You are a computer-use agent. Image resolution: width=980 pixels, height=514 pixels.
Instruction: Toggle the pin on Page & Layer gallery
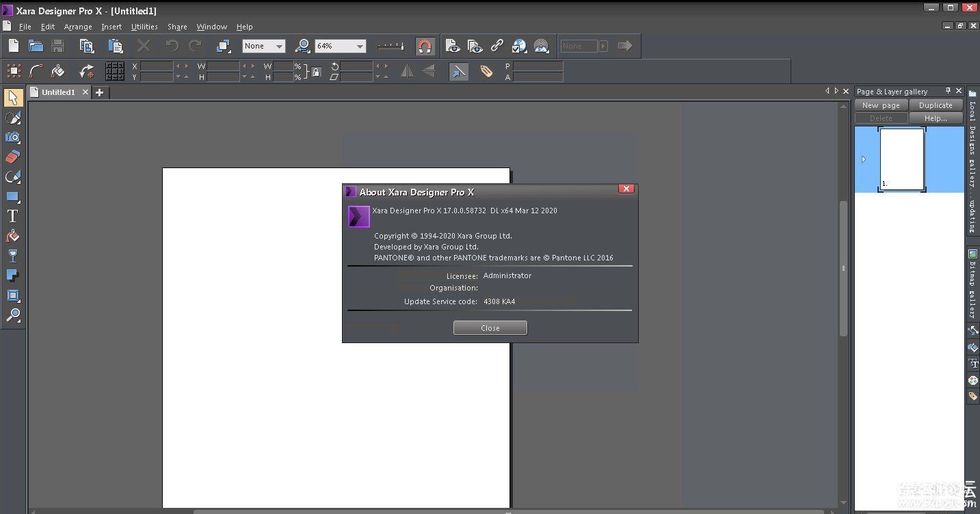[x=948, y=91]
